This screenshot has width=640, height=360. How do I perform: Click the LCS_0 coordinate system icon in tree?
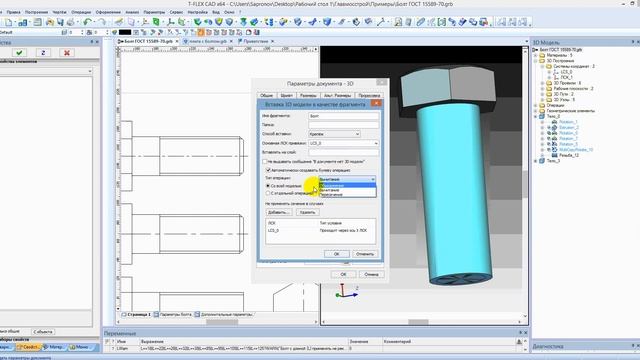coord(556,72)
